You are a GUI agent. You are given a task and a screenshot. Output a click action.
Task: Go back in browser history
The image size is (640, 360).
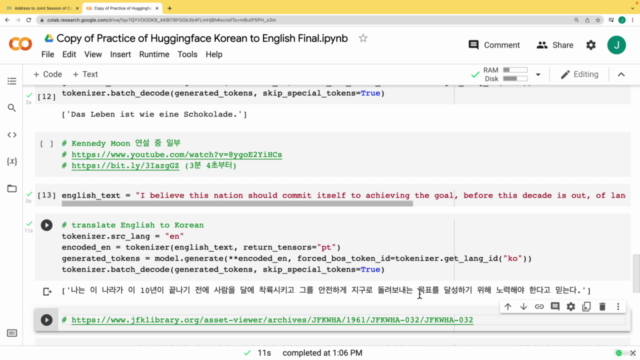pyautogui.click(x=7, y=20)
